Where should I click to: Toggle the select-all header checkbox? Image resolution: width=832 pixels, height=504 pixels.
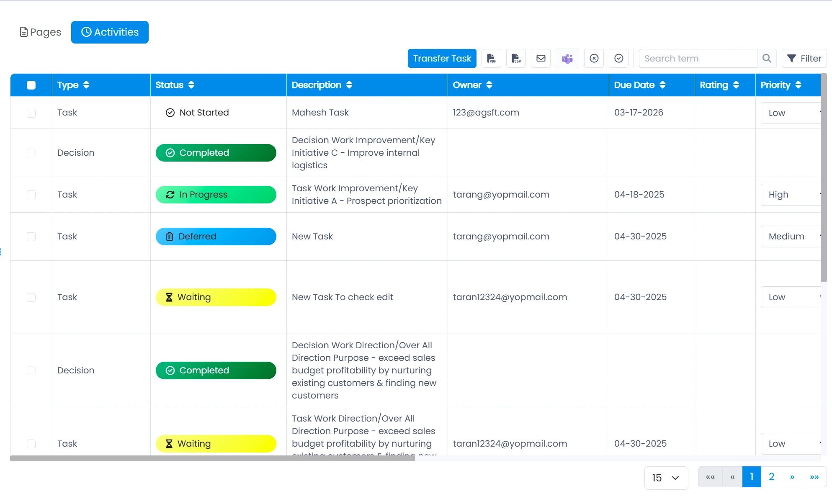click(31, 85)
